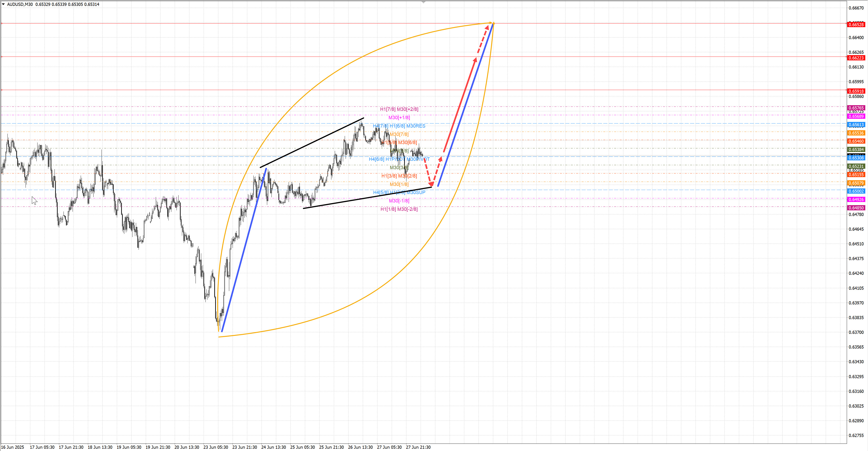The image size is (868, 451).
Task: Click the magenta 0.64926 price label
Action: 856,199
